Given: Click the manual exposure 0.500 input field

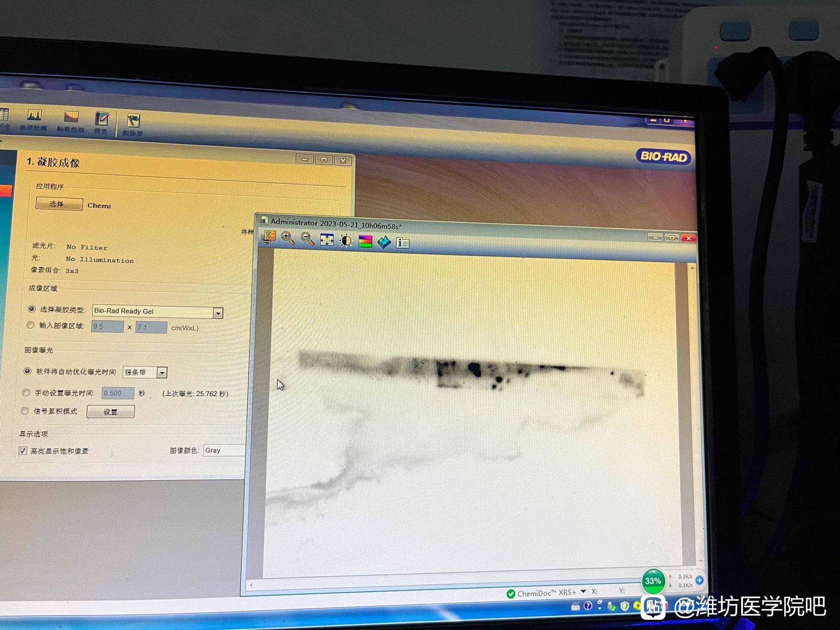Looking at the screenshot, I should pos(118,393).
